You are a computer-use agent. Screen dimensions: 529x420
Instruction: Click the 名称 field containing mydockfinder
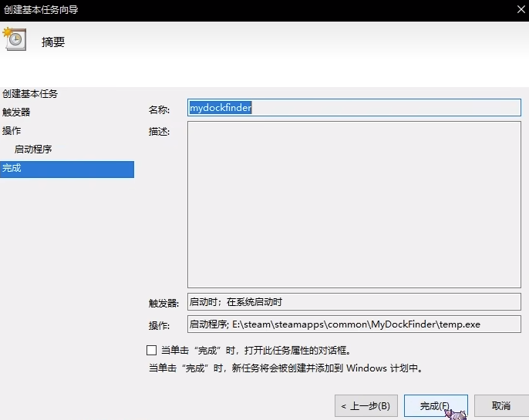tap(354, 108)
